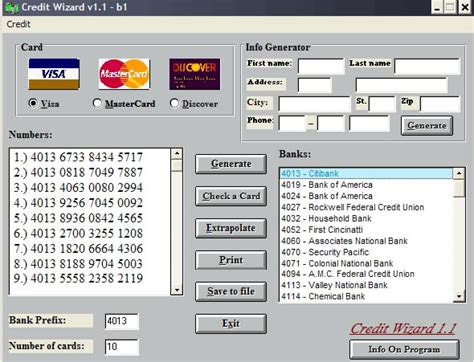This screenshot has width=474, height=362.
Task: Click the long Address street field
Action: (x=401, y=85)
